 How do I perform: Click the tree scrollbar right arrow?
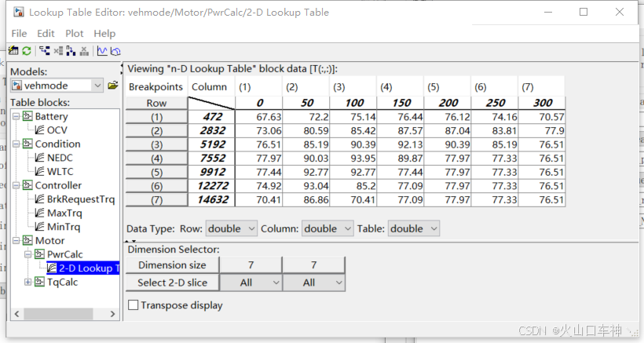tap(112, 314)
